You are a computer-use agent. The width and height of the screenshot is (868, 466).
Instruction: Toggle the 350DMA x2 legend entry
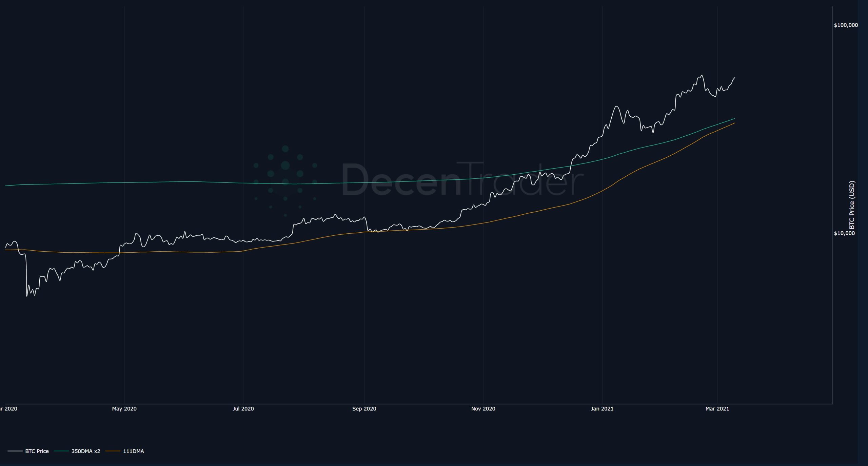(85, 451)
